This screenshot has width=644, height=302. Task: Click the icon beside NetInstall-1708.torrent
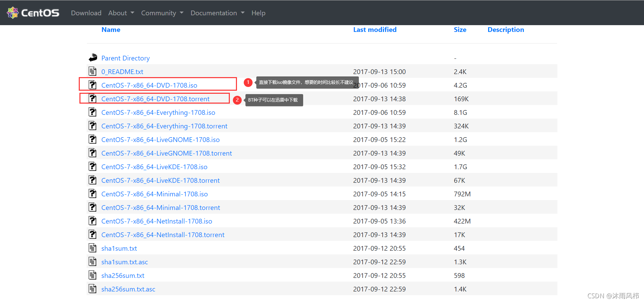point(92,234)
